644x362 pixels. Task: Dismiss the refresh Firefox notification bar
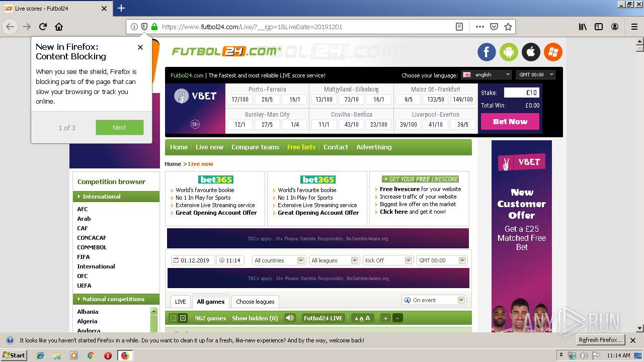coord(633,340)
